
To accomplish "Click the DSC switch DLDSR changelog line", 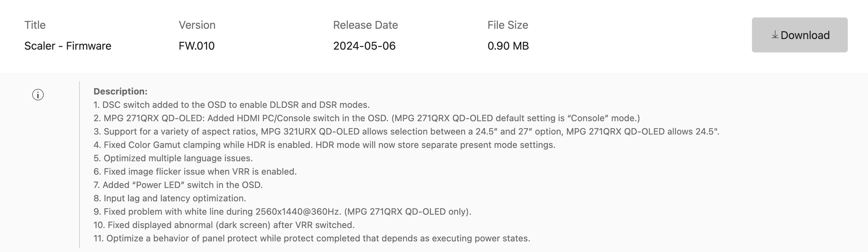I will tap(232, 105).
